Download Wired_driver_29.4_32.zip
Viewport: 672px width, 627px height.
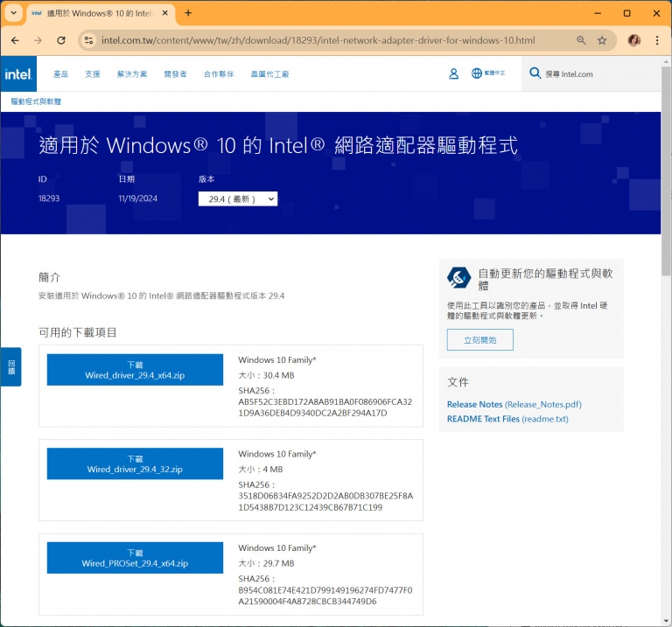[x=135, y=463]
